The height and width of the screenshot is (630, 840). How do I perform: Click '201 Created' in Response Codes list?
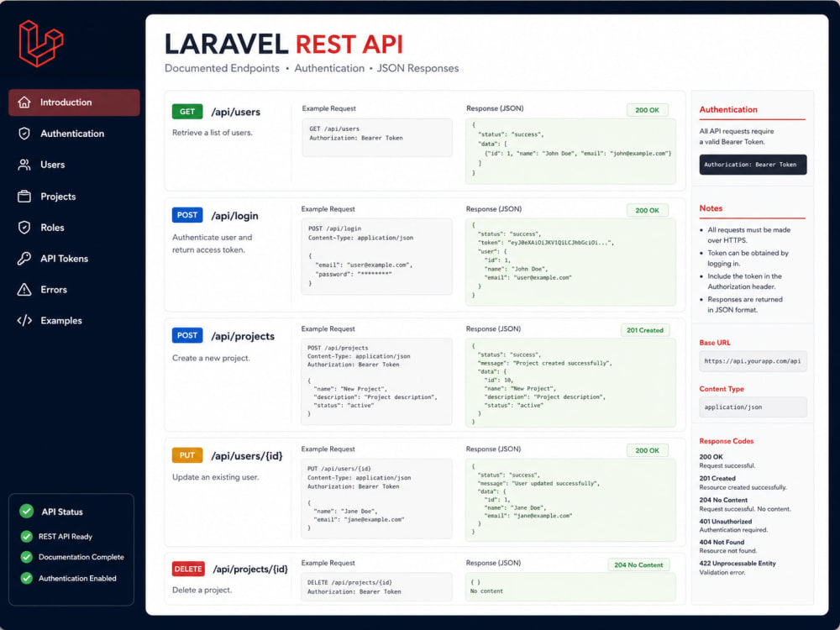click(x=717, y=479)
